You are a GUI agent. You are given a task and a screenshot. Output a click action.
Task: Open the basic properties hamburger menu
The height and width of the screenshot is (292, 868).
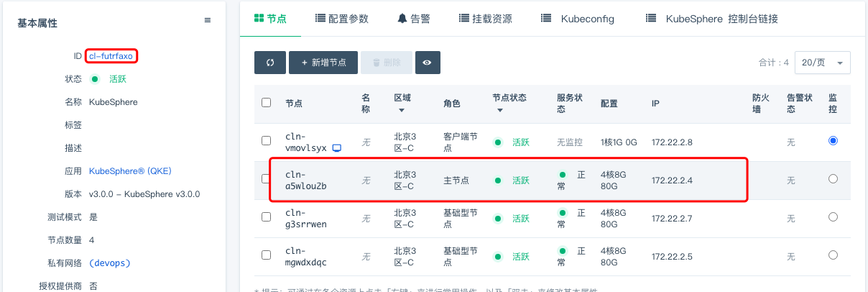(208, 21)
